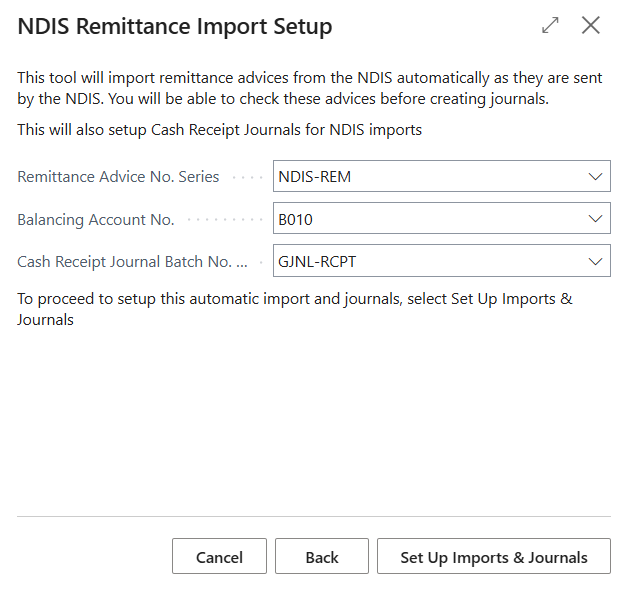Expand the dialog with the diagonal arrows icon
The width and height of the screenshot is (627, 590).
(550, 25)
